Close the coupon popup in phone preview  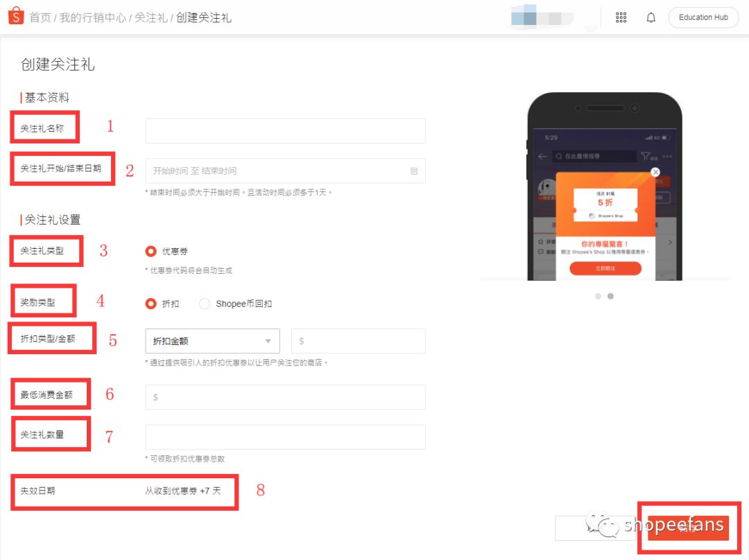click(x=655, y=172)
